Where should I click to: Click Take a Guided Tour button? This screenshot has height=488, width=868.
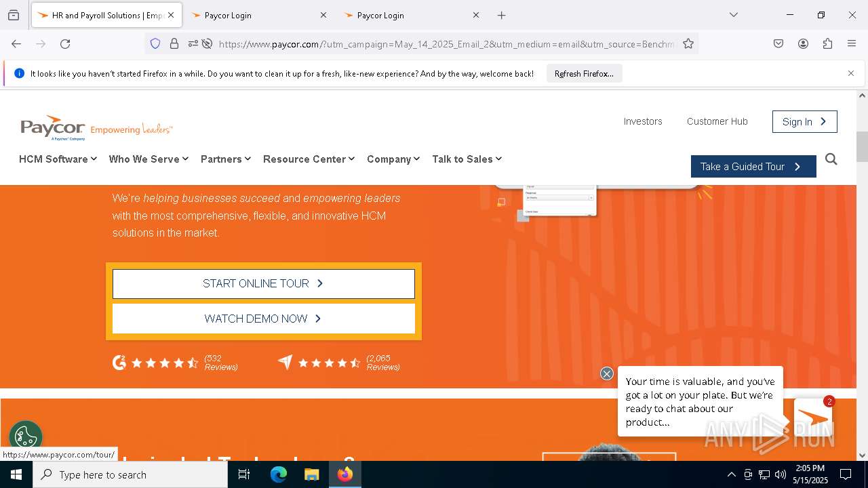753,166
